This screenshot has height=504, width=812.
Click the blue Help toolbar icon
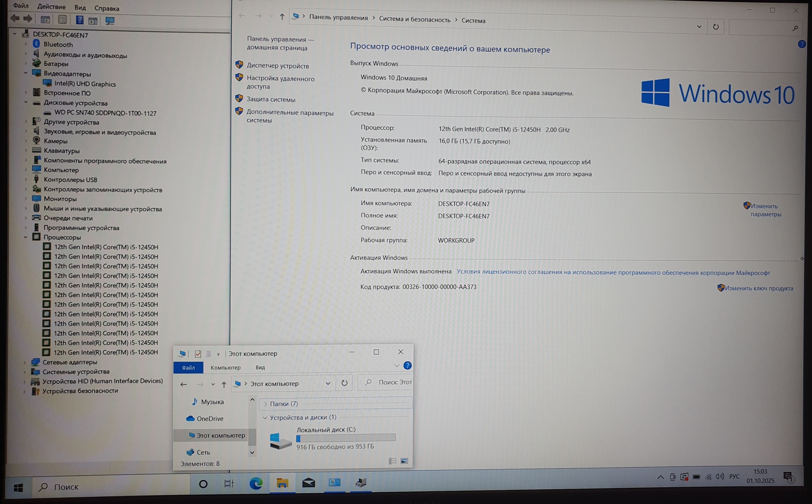pyautogui.click(x=79, y=20)
